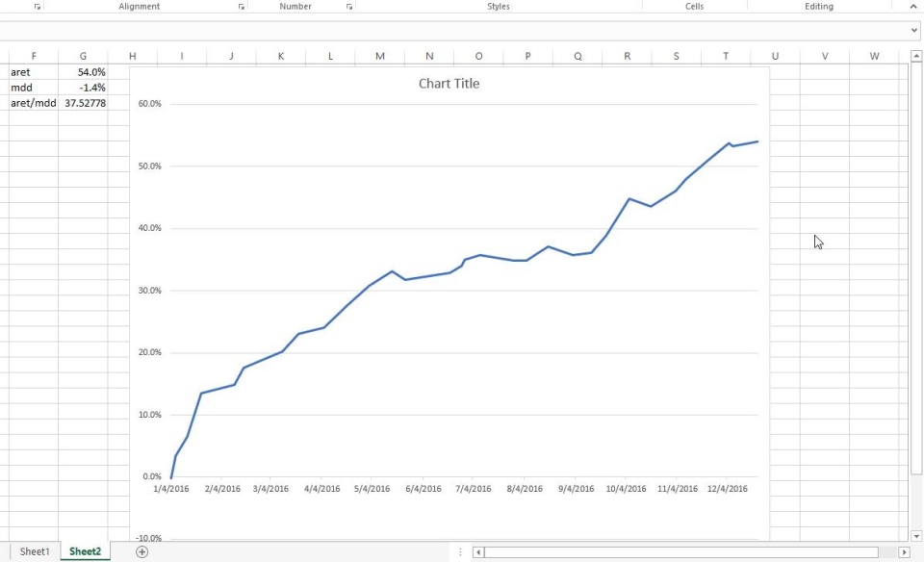
Task: Select the cell with value 54.0%
Action: point(83,72)
